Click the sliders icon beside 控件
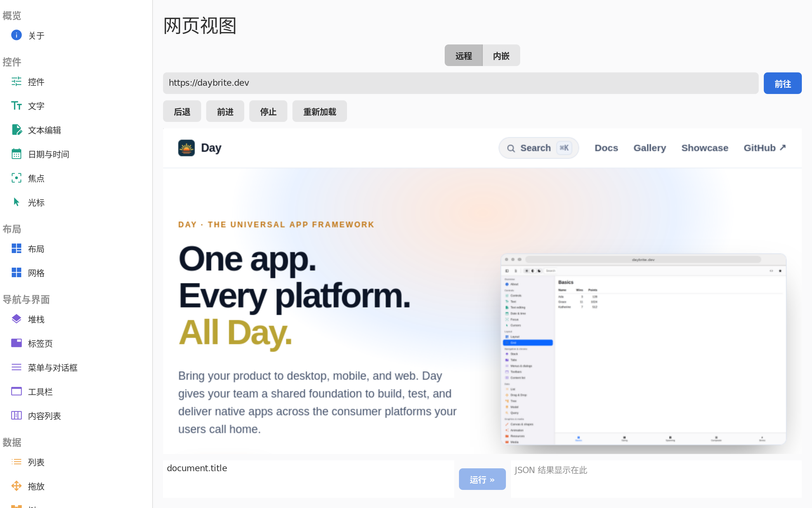 16,81
